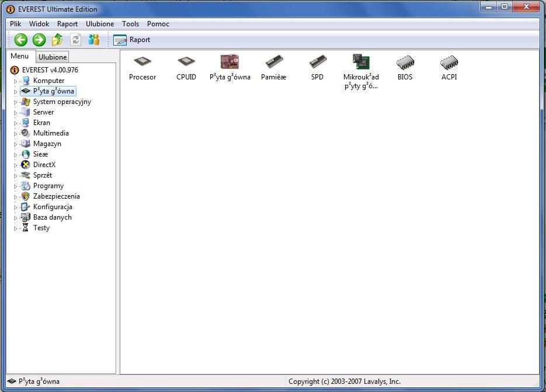Expand the Komputer tree node
The height and width of the screenshot is (392, 546).
pyautogui.click(x=15, y=81)
